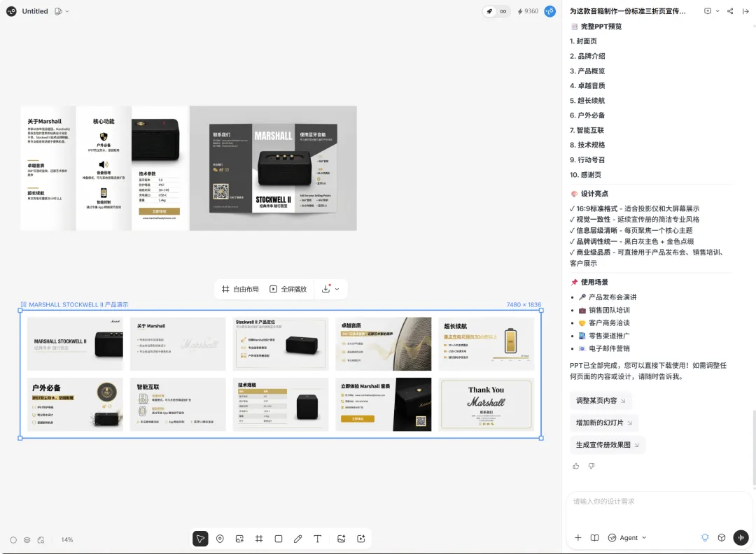Click the image upload tool

click(239, 539)
